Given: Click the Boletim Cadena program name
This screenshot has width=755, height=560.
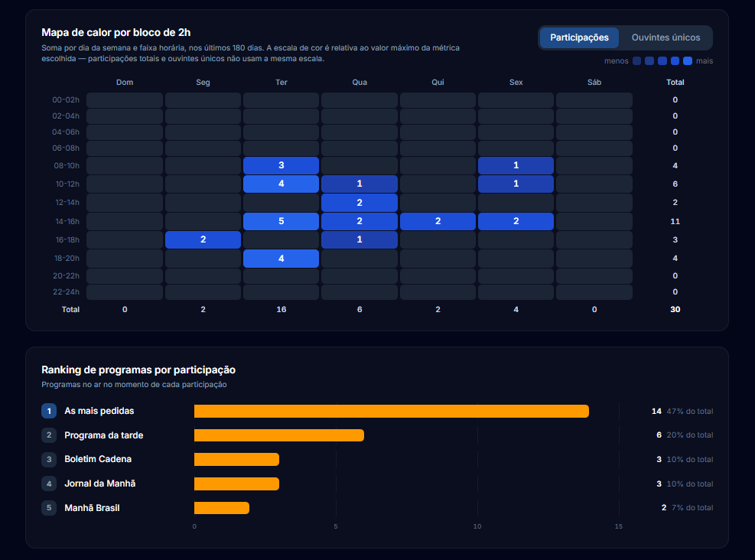Looking at the screenshot, I should click(98, 459).
